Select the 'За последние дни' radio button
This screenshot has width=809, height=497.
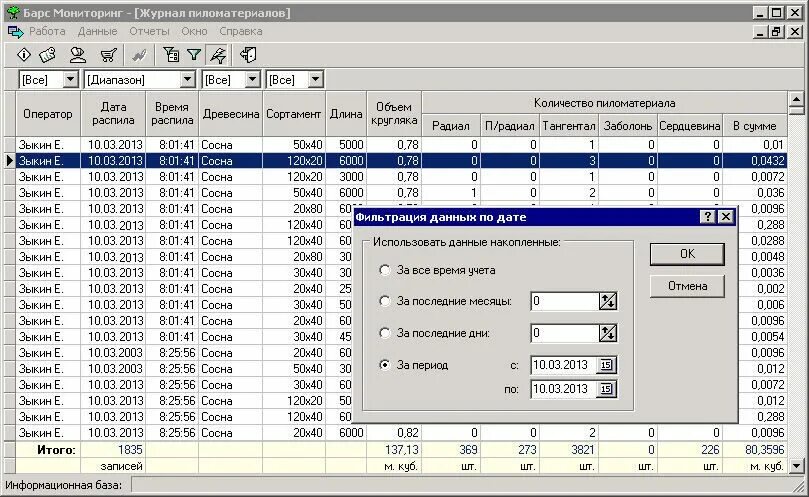[384, 333]
